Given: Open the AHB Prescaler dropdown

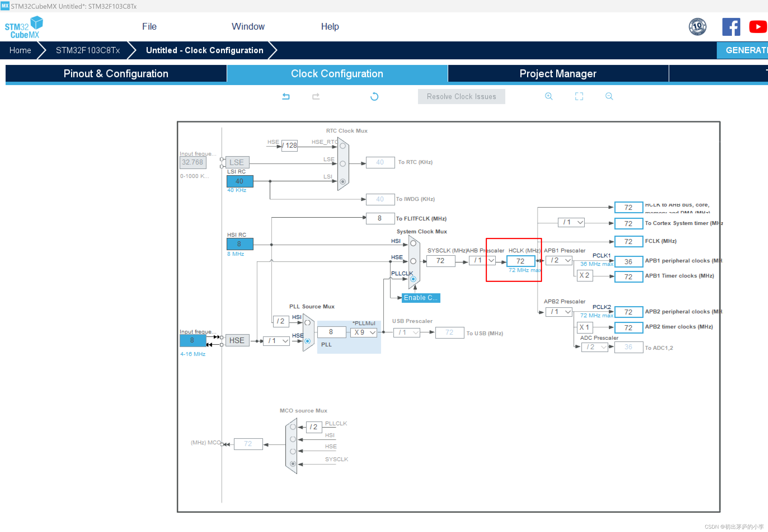Looking at the screenshot, I should point(482,260).
